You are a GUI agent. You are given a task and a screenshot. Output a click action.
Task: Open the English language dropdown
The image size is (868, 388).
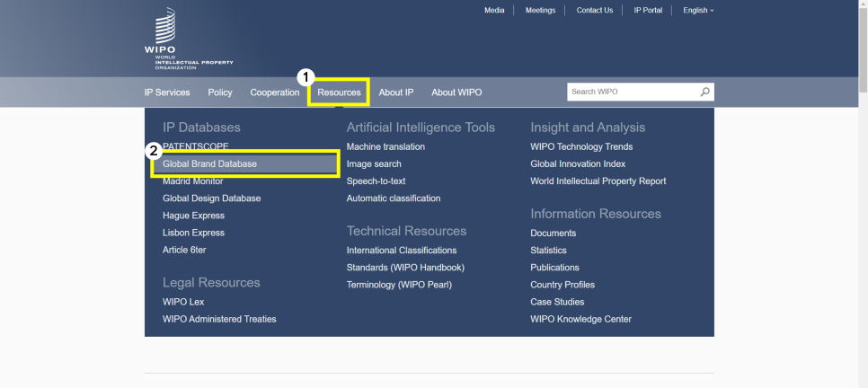click(x=698, y=10)
